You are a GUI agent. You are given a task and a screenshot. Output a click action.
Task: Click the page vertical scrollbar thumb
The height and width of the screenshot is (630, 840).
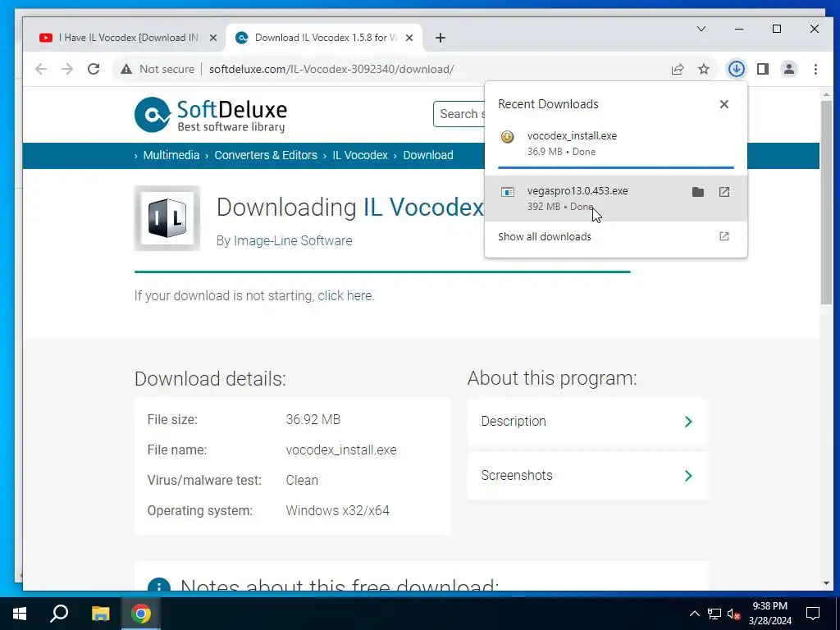coord(826,201)
